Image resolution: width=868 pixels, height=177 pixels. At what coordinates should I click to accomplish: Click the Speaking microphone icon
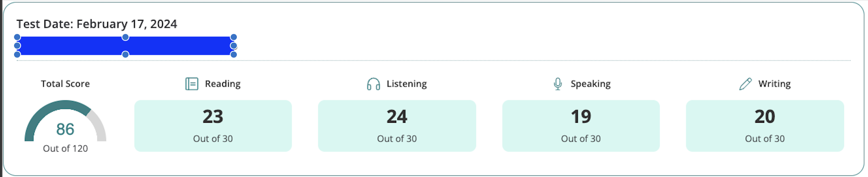click(x=558, y=84)
